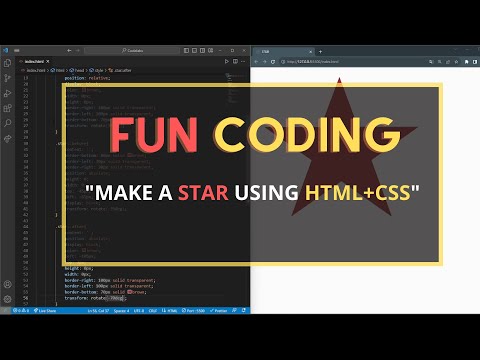The image size is (480, 360).
Task: Click Live Share in the status bar
Action: click(45, 311)
